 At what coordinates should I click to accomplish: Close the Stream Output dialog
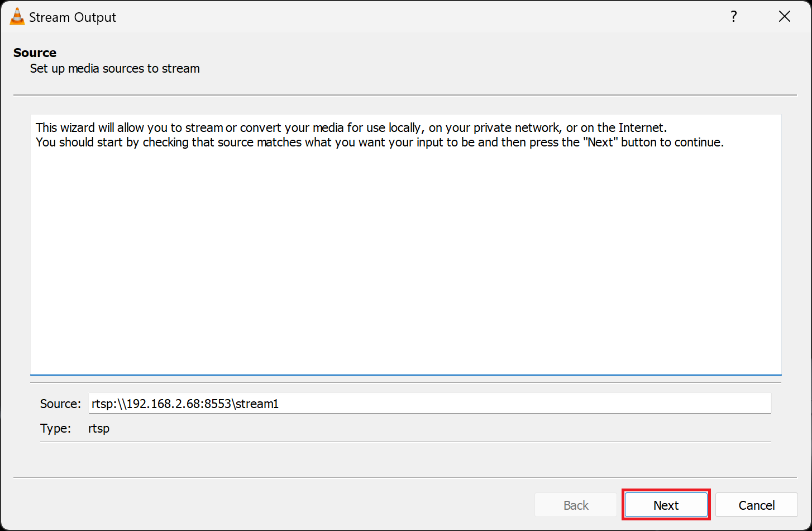[x=784, y=17]
